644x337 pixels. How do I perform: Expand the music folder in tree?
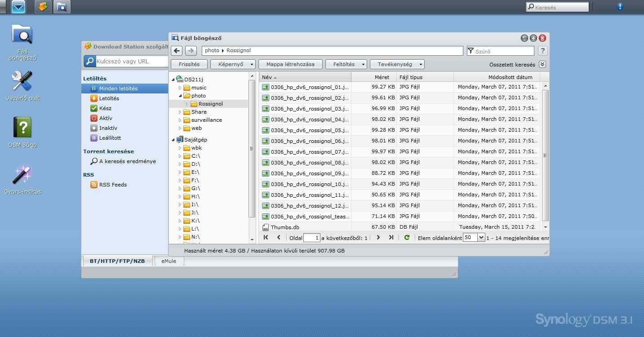coord(180,88)
